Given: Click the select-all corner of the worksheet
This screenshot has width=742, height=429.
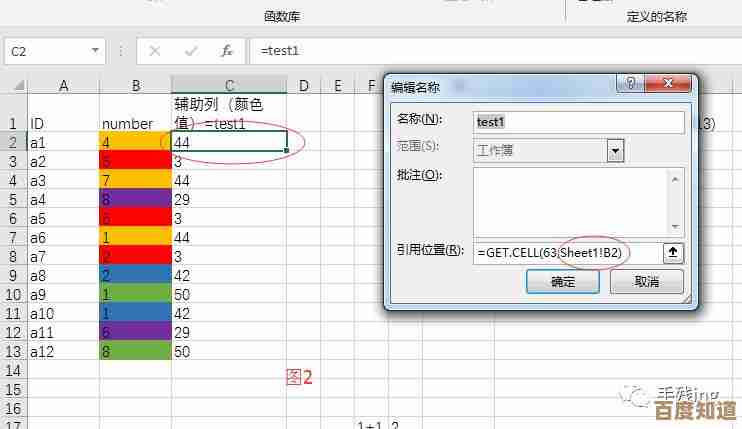Looking at the screenshot, I should point(13,86).
